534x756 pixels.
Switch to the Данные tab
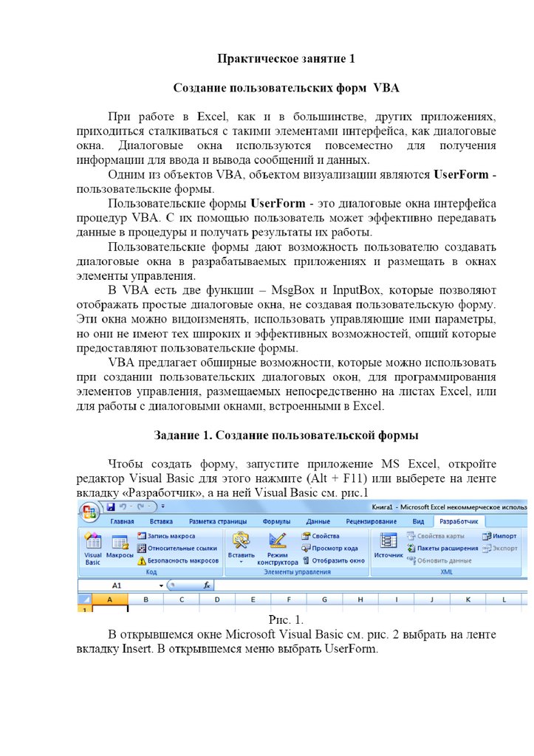pyautogui.click(x=318, y=522)
